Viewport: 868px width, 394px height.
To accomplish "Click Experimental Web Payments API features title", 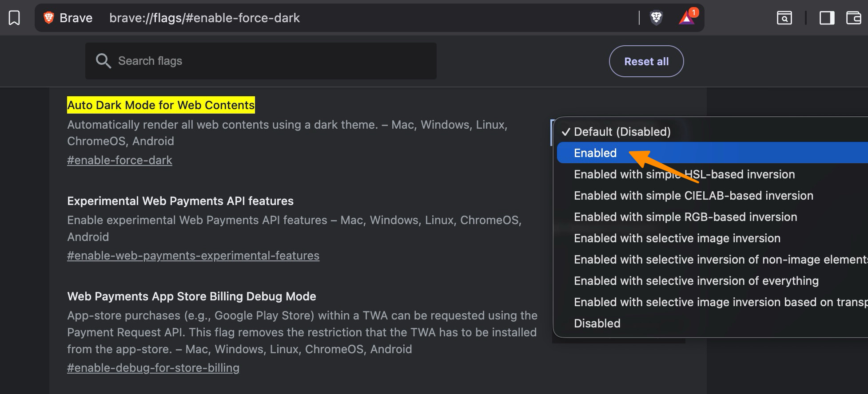I will pyautogui.click(x=180, y=201).
